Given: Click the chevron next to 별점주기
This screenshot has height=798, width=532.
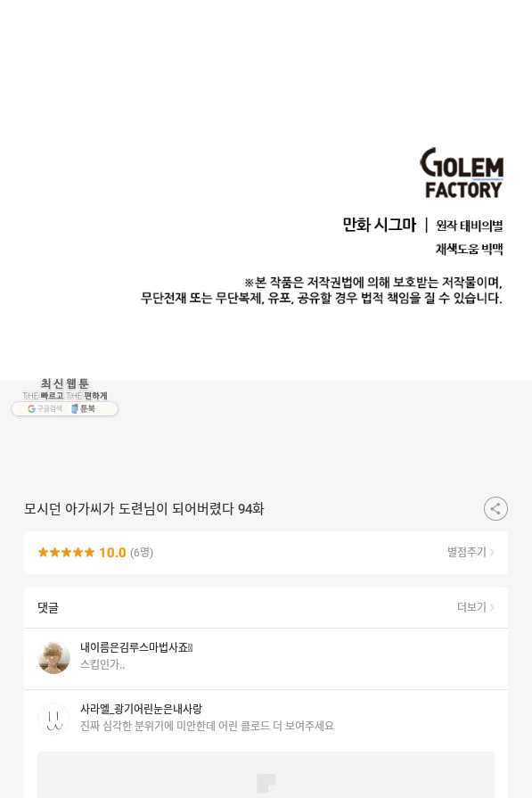Looking at the screenshot, I should tap(492, 552).
